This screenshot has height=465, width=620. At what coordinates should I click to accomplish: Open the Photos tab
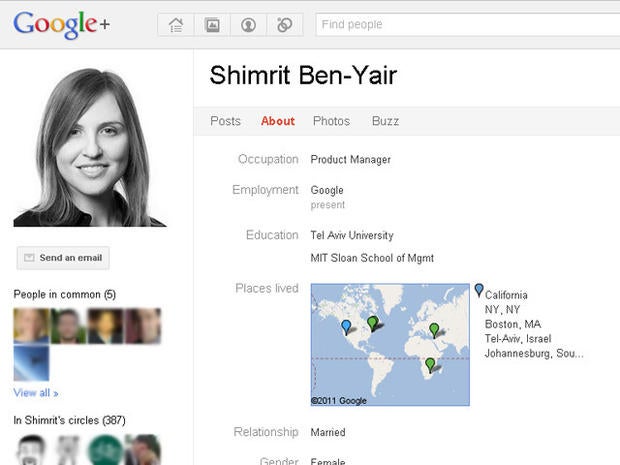pos(331,121)
